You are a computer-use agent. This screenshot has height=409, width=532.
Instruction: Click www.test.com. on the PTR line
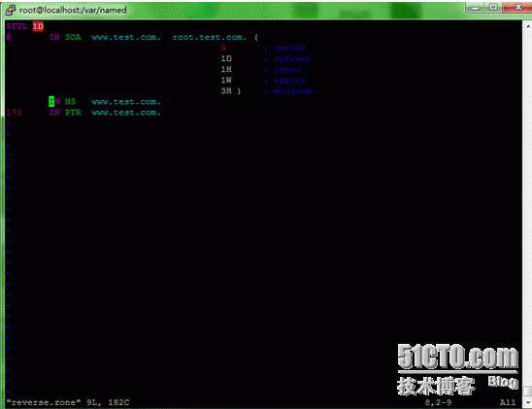(x=126, y=113)
